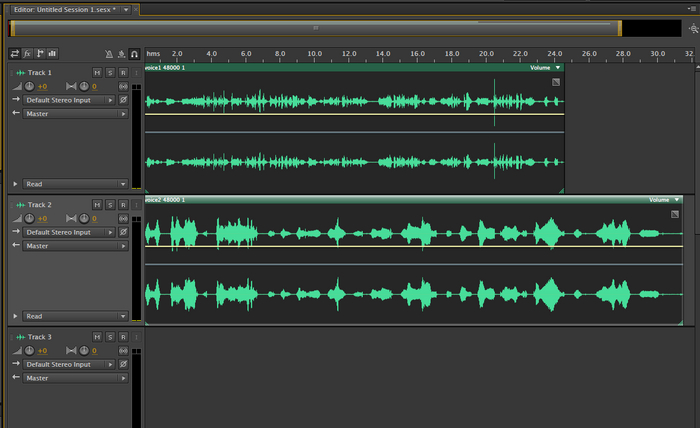Solo Track 2

[110, 204]
